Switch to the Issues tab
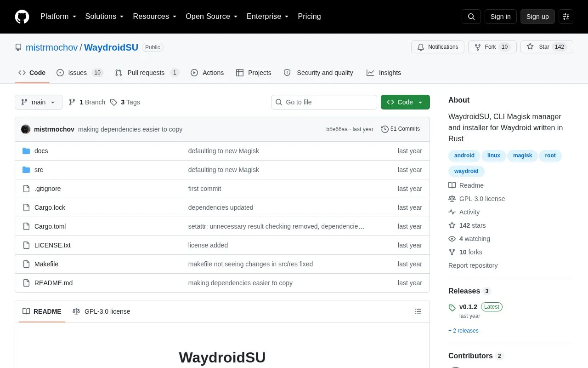The height and width of the screenshot is (368, 588). coord(80,73)
